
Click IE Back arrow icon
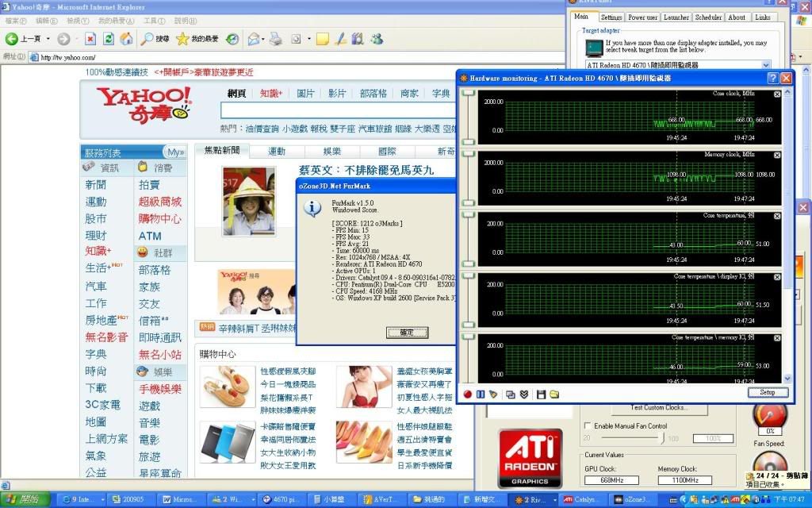pos(11,39)
